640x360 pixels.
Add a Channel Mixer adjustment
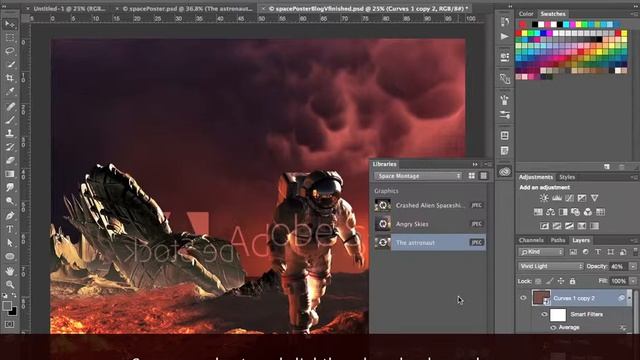coord(588,212)
